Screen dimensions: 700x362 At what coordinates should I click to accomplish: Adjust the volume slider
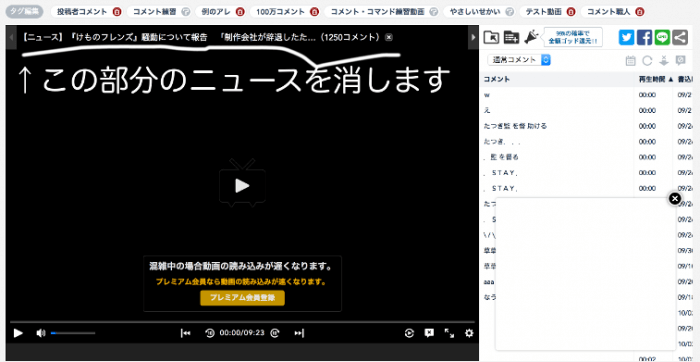pos(73,333)
